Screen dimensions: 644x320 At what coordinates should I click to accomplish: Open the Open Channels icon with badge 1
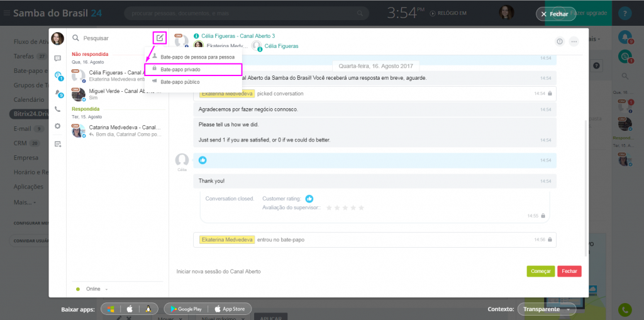(x=58, y=75)
